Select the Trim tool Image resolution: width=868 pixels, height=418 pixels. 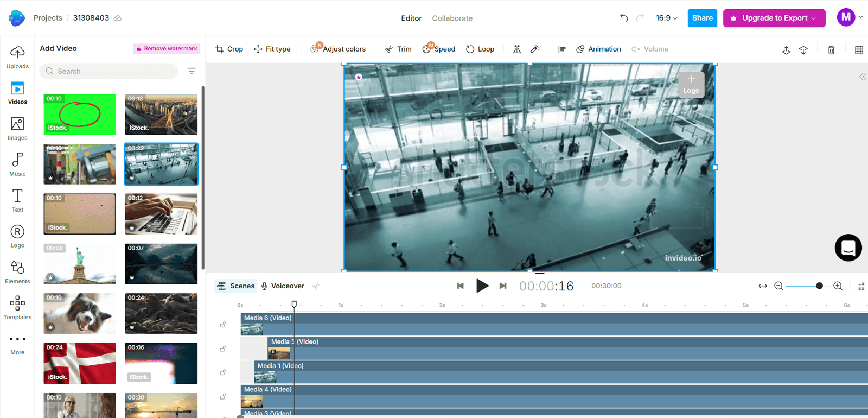pyautogui.click(x=398, y=49)
